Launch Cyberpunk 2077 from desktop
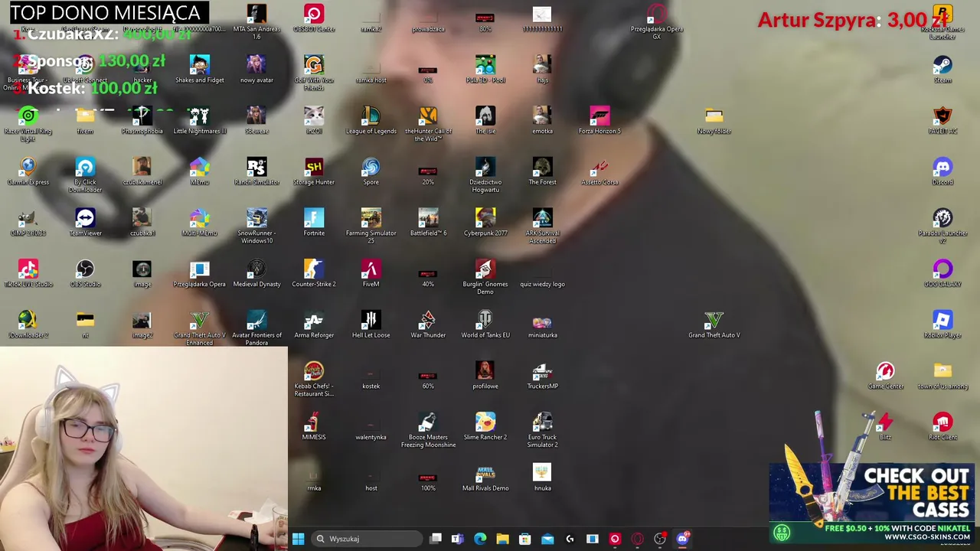The height and width of the screenshot is (551, 980). pos(485,223)
